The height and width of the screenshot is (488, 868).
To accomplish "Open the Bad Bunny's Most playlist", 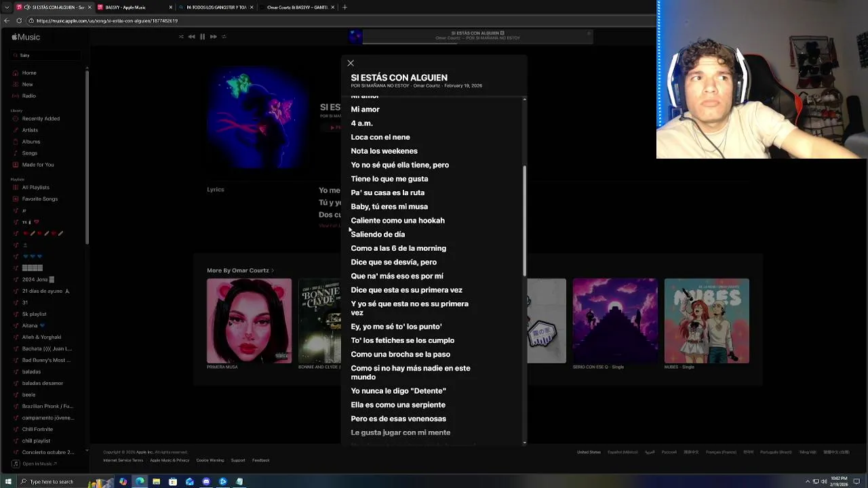I will (x=46, y=360).
